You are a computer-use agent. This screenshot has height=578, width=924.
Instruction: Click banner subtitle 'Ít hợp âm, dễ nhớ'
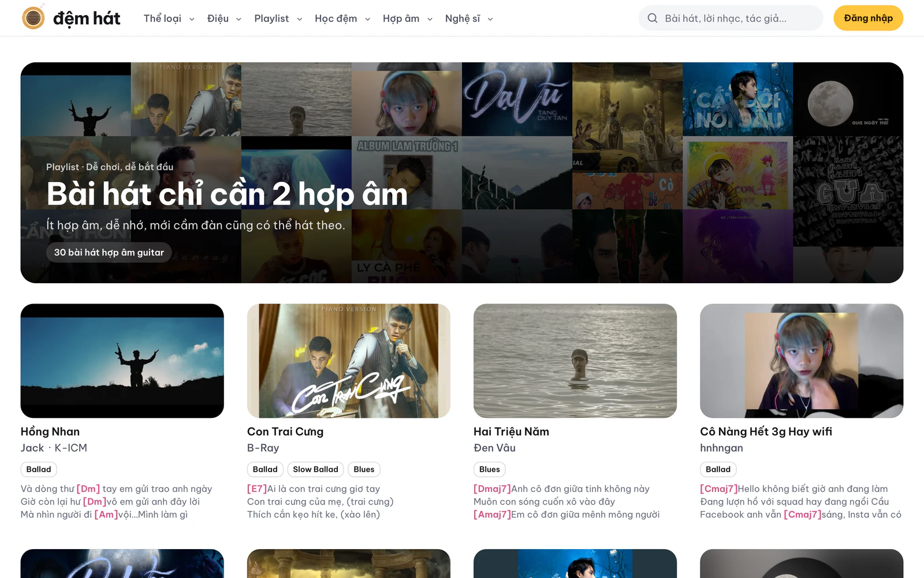pyautogui.click(x=196, y=225)
